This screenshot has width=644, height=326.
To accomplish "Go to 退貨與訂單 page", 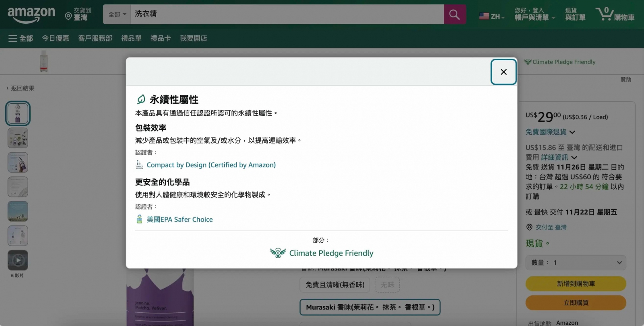I will [x=575, y=14].
